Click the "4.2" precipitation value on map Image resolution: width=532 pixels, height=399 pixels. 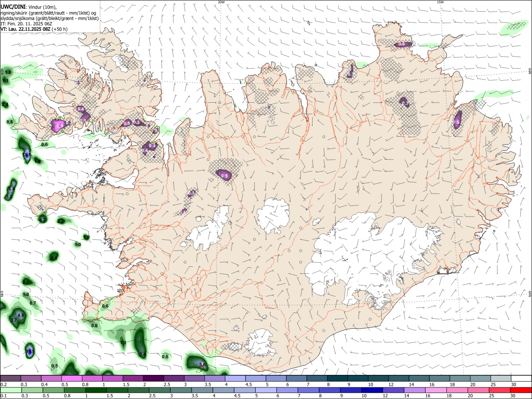tap(42, 219)
